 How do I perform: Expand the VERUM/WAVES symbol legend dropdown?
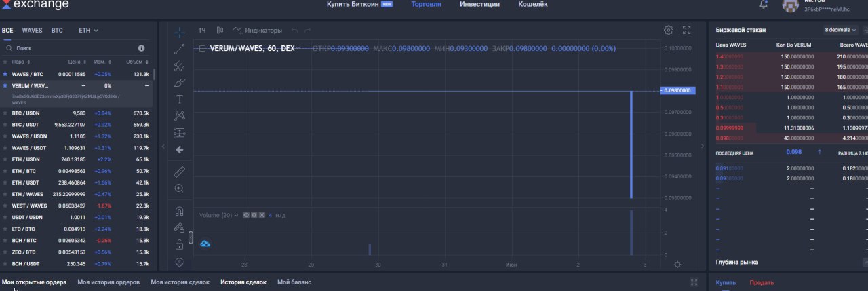pos(298,49)
